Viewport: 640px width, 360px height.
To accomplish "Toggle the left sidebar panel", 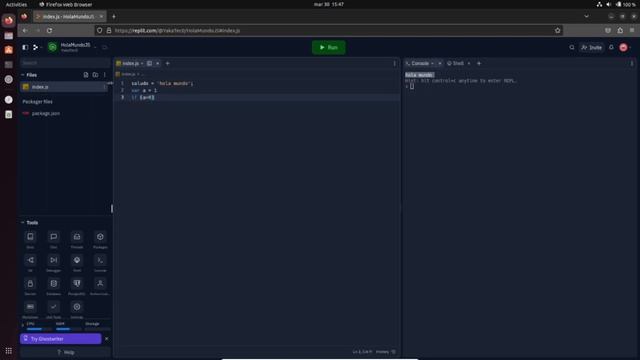I will 25,47.
